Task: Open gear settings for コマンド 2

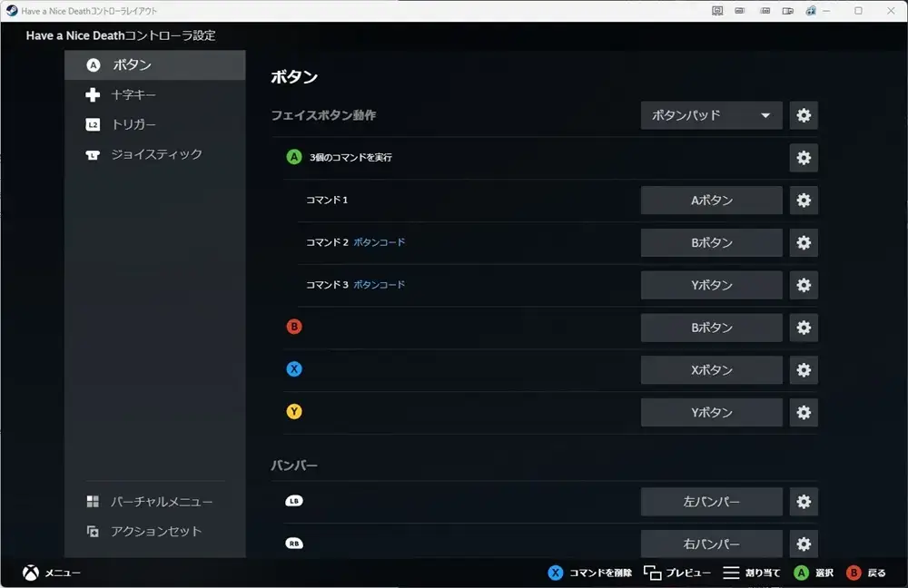Action: pyautogui.click(x=804, y=242)
